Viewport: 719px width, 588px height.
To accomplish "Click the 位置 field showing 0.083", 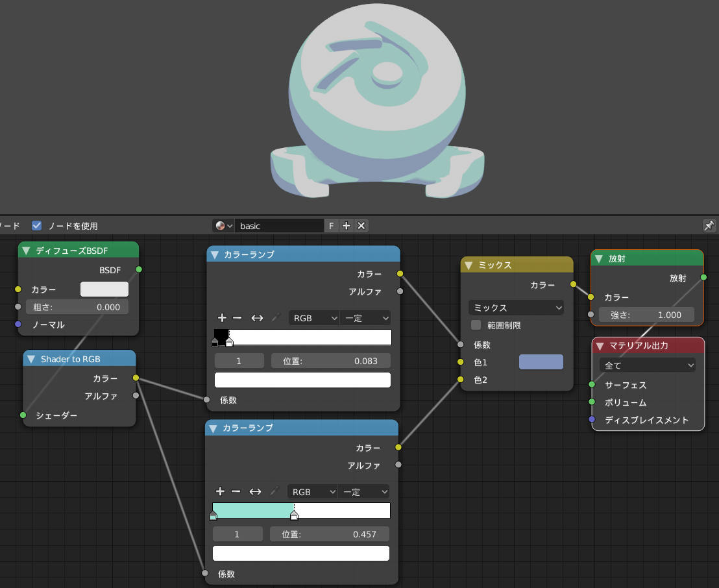I will point(331,361).
